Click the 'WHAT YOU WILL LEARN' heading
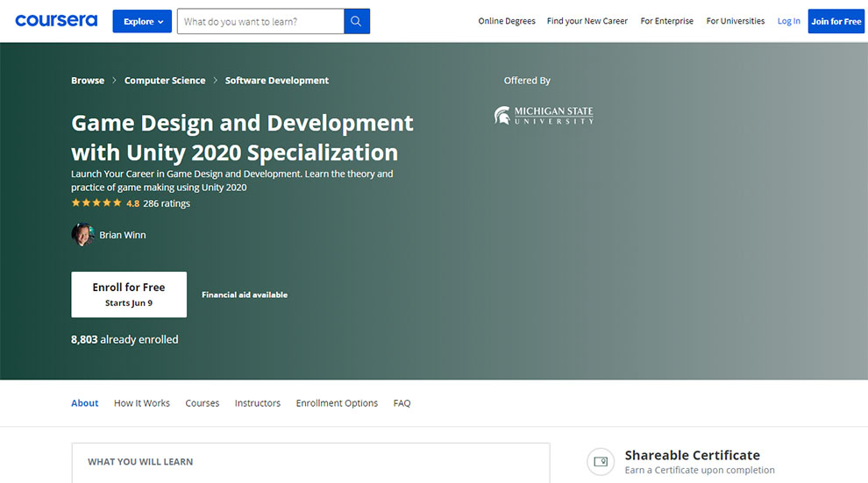 tap(140, 461)
